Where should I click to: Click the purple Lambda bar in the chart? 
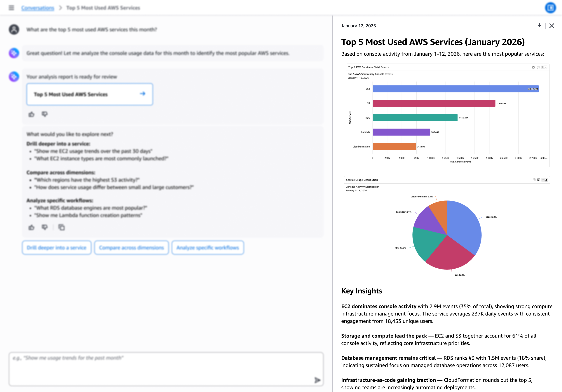click(x=402, y=132)
